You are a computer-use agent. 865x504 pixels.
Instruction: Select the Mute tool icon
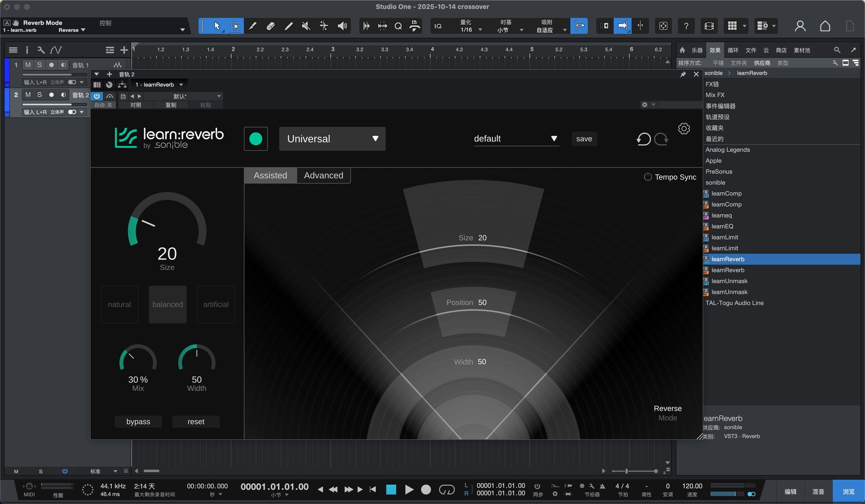(306, 26)
